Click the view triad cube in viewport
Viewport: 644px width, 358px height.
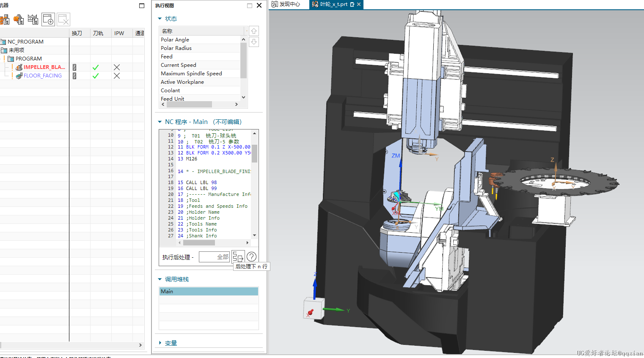(314, 308)
